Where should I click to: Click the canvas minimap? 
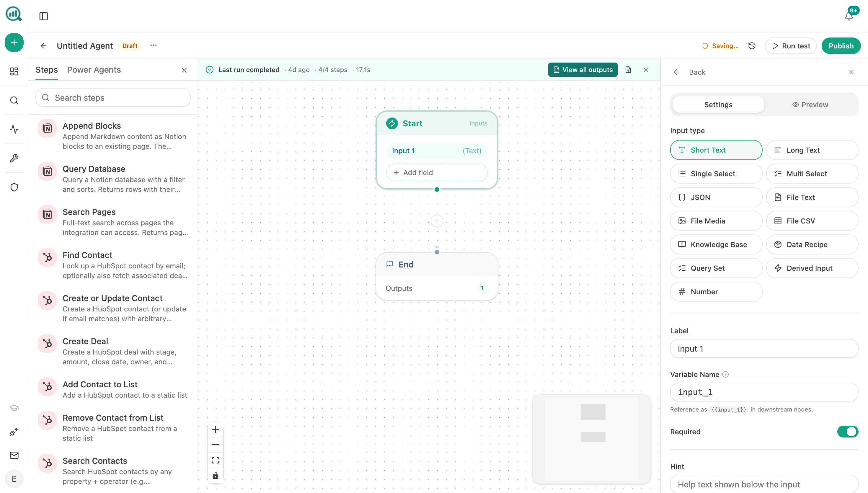[x=592, y=439]
